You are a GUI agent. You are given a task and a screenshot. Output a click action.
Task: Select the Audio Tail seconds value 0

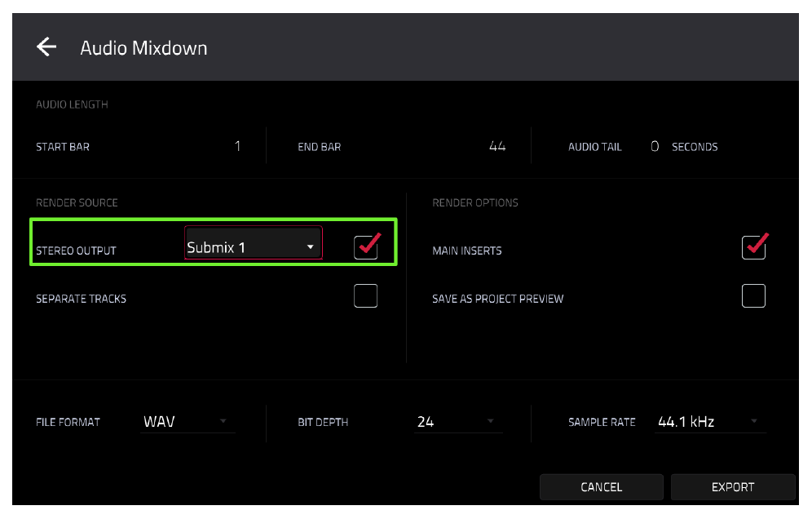point(655,146)
